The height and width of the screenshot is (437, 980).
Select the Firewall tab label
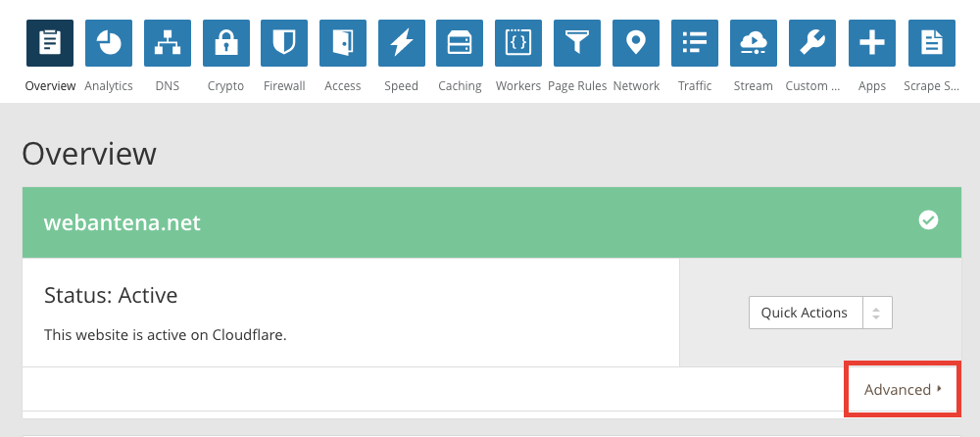point(284,86)
